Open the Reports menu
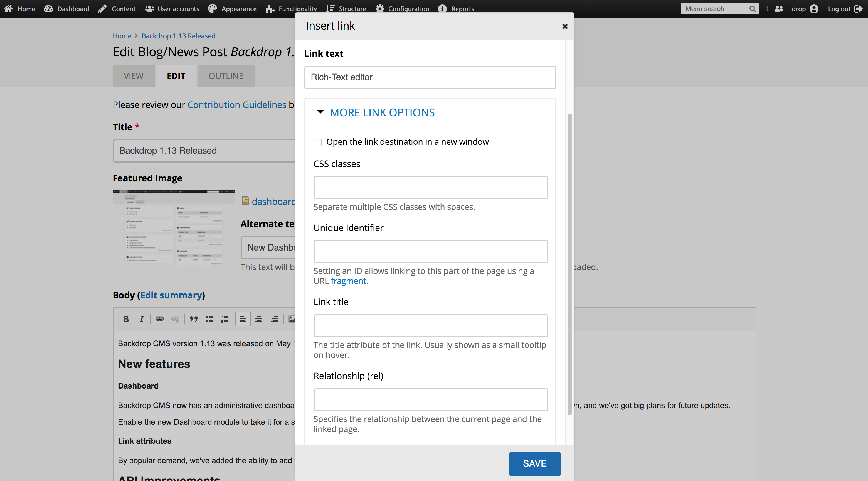Image resolution: width=868 pixels, height=481 pixels. click(x=456, y=9)
